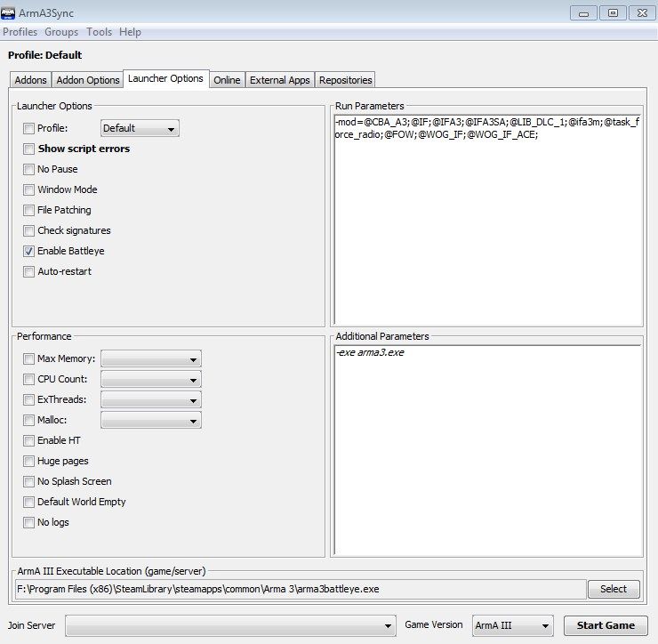Select the Launcher Options tab
This screenshot has height=644, width=658.
tap(165, 78)
